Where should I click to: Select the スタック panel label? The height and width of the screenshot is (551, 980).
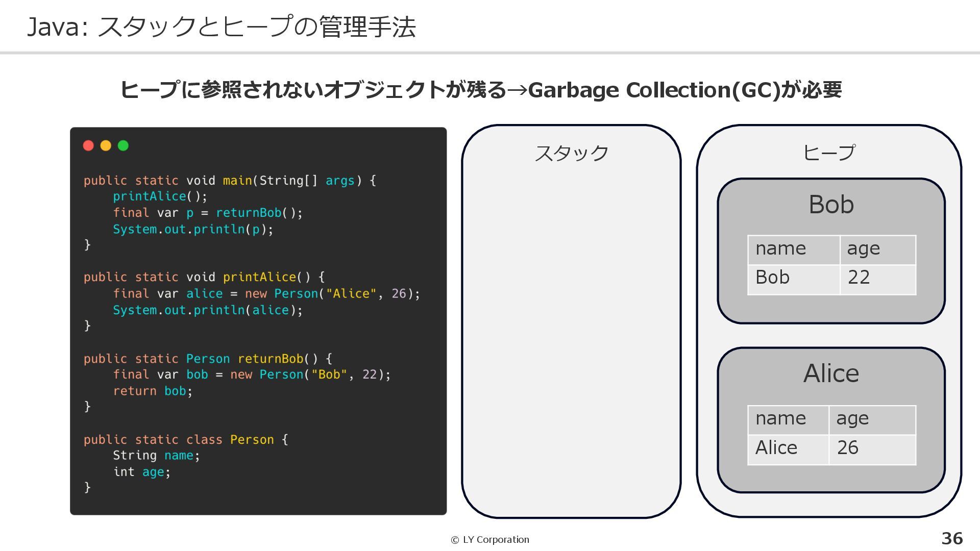[571, 153]
